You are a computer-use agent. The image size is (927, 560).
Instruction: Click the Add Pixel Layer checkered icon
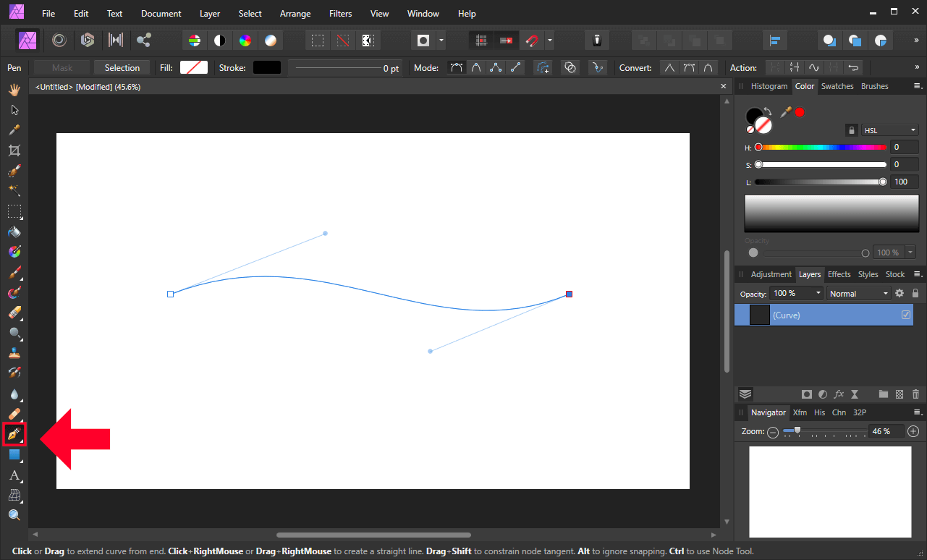pyautogui.click(x=900, y=394)
